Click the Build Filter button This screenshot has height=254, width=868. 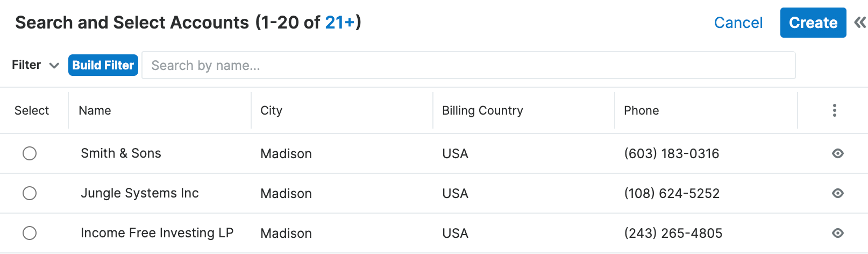[x=103, y=65]
